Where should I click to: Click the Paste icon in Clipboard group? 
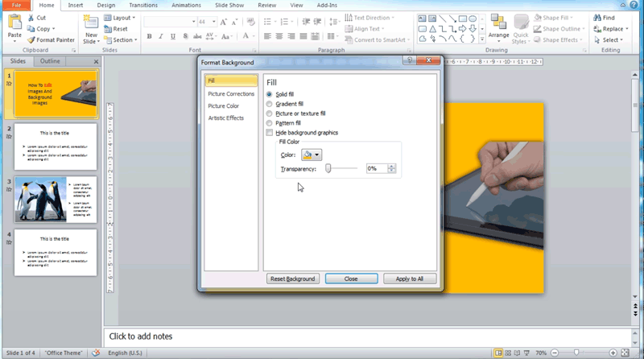click(x=14, y=23)
